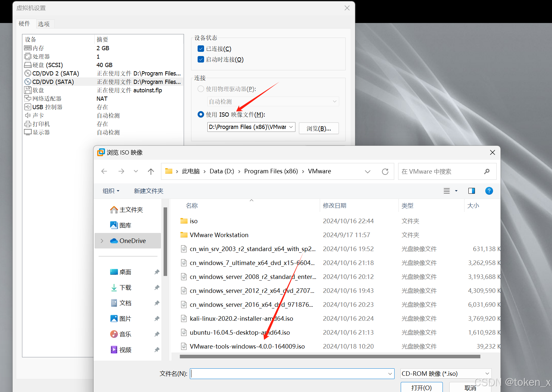Sort files by 大小 column header
Viewport: 552px width, 392px height.
coord(473,206)
